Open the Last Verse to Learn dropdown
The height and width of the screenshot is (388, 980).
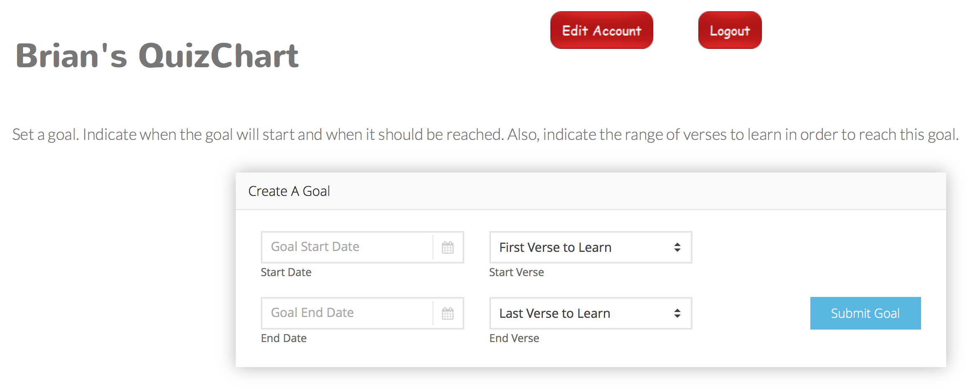590,313
